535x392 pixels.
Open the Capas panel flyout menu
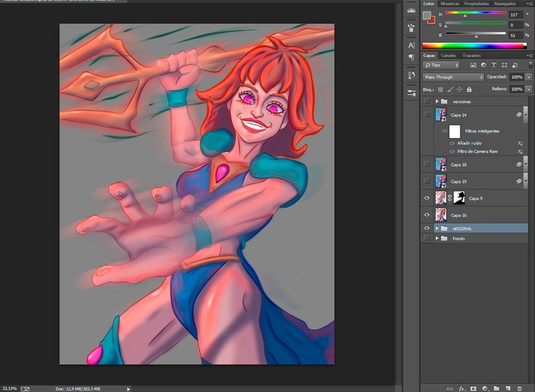(x=530, y=55)
